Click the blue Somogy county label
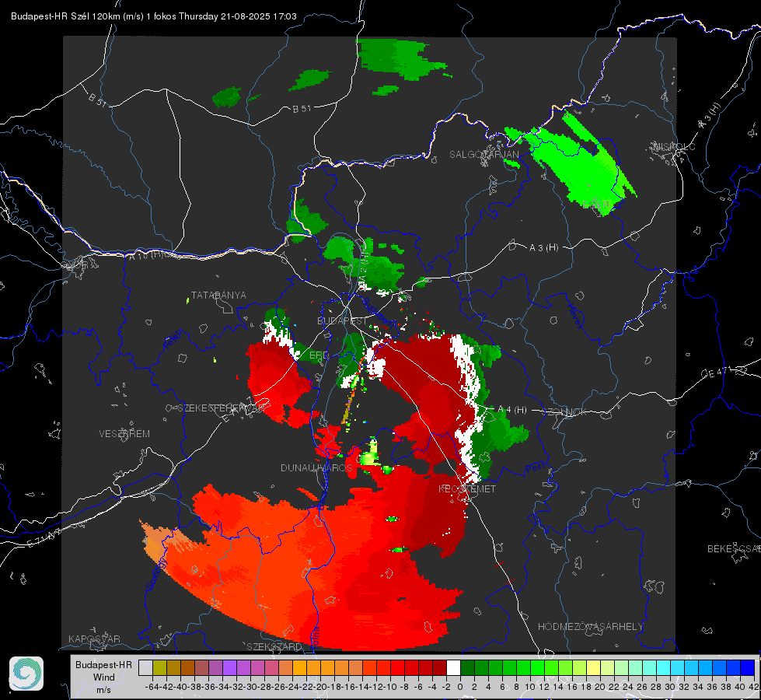 [x=156, y=574]
